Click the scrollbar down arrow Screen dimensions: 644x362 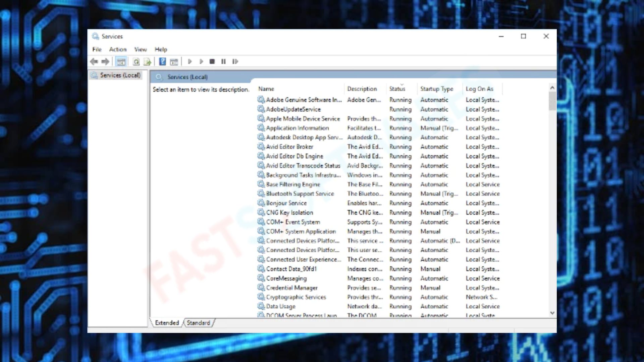[552, 313]
